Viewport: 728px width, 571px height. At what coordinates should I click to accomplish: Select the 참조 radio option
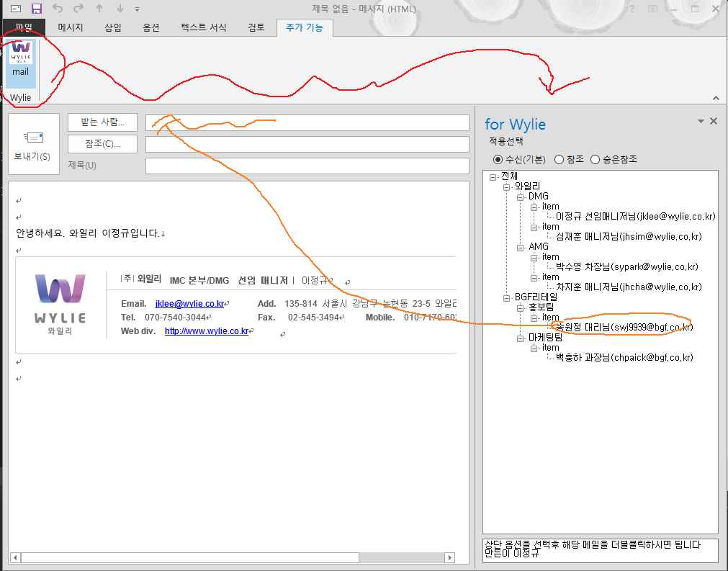pyautogui.click(x=559, y=159)
